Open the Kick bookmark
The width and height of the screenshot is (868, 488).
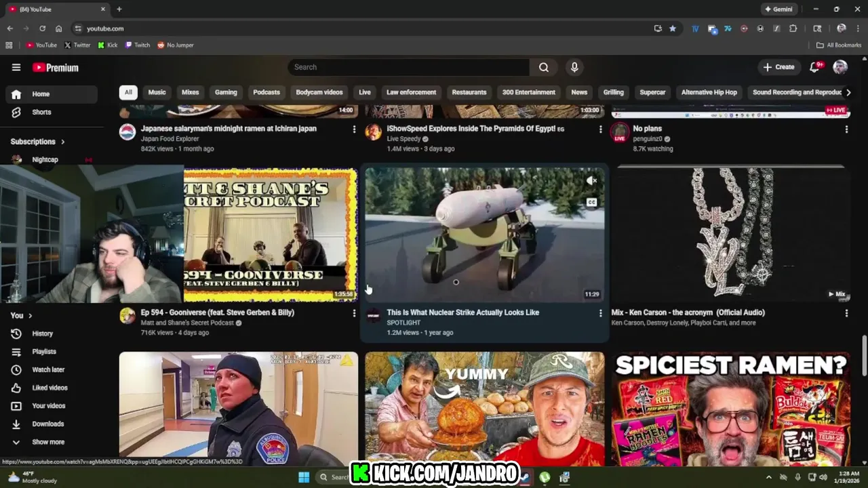coord(108,45)
